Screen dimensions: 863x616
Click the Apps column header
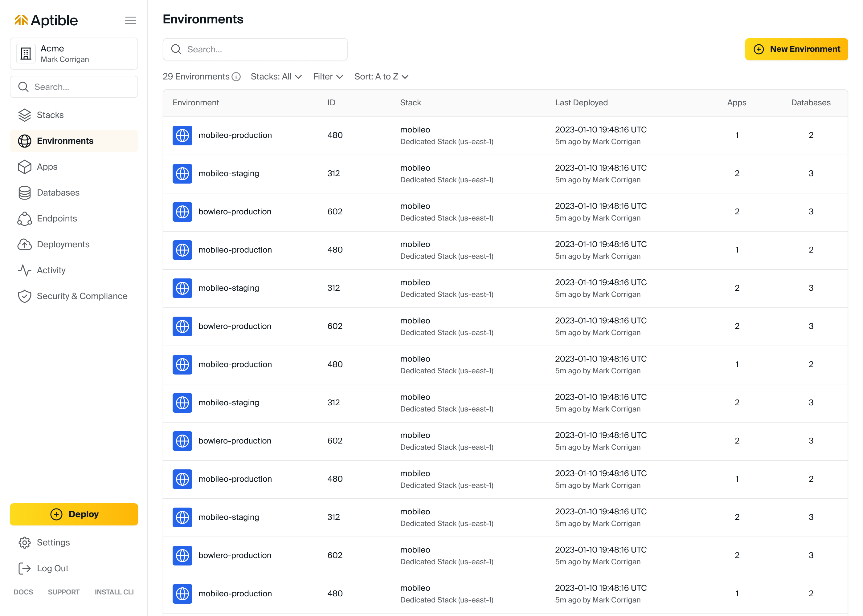click(x=737, y=103)
